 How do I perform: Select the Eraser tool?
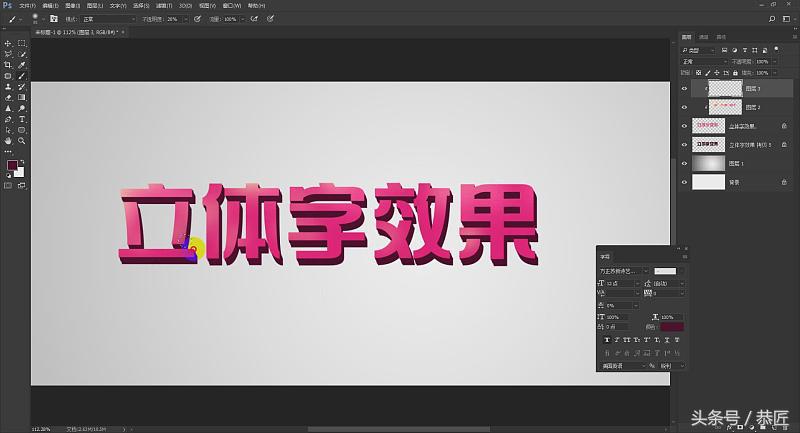click(x=8, y=97)
